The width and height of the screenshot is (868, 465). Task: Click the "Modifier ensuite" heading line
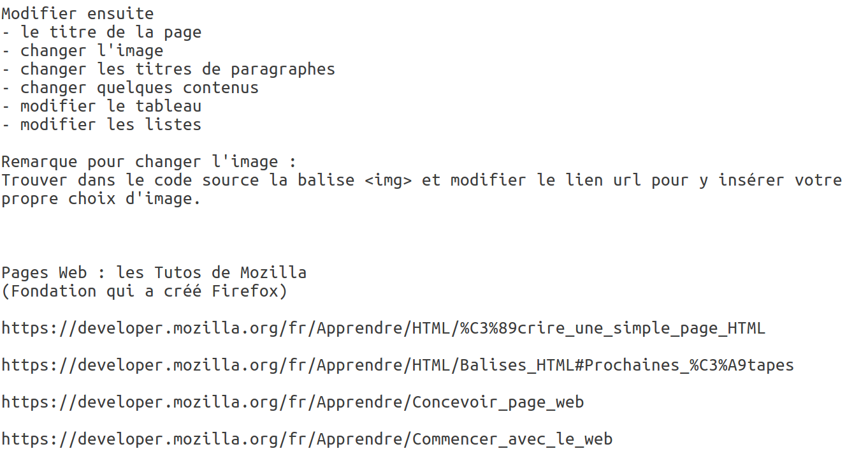(x=77, y=13)
